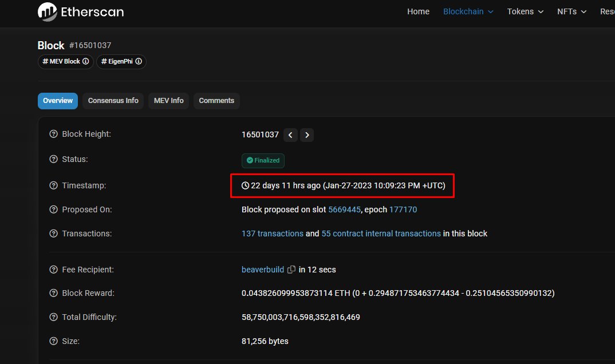Open the Tokens dropdown menu
615x364 pixels.
coord(525,12)
